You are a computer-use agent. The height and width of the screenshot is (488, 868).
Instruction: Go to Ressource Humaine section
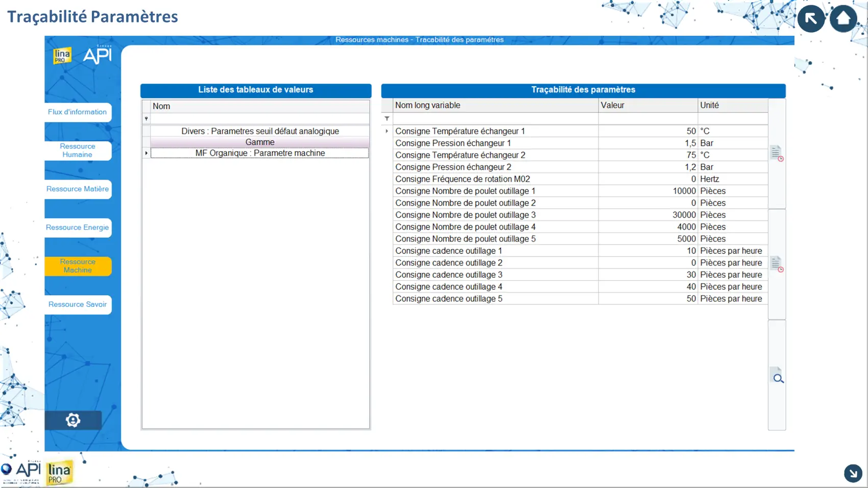pyautogui.click(x=78, y=151)
